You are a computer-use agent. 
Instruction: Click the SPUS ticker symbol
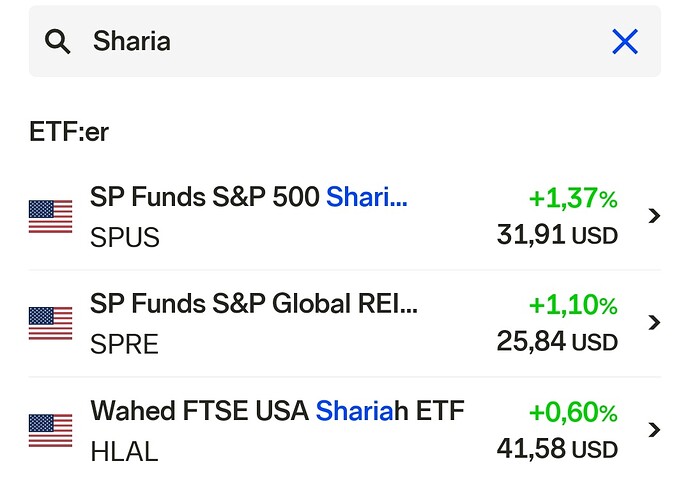pyautogui.click(x=125, y=238)
